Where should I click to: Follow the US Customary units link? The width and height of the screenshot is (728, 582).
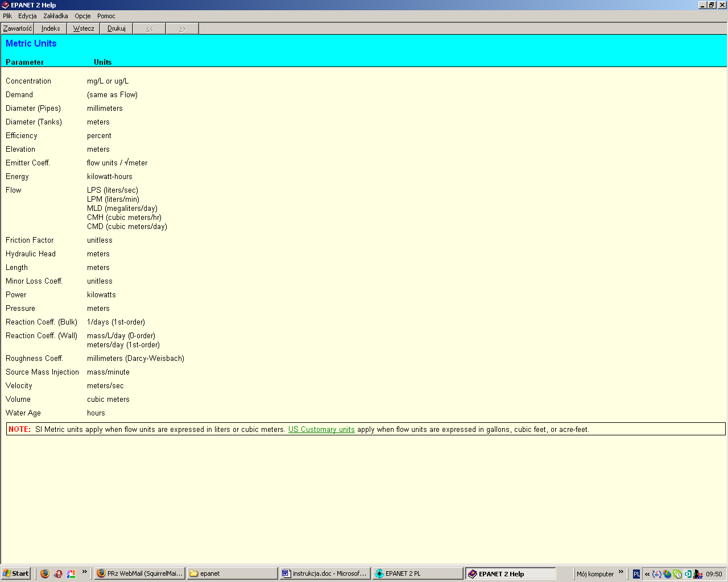pyautogui.click(x=321, y=430)
